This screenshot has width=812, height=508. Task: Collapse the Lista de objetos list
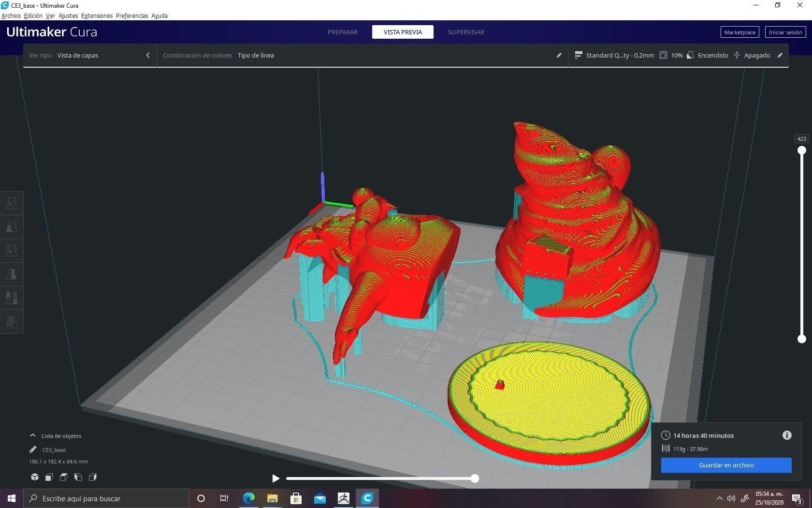pos(33,435)
